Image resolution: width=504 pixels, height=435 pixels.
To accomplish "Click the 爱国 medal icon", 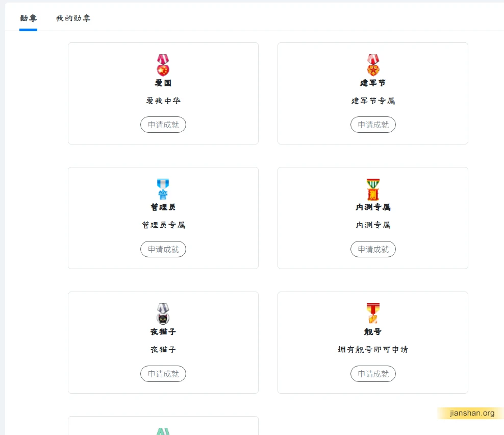I will 163,65.
